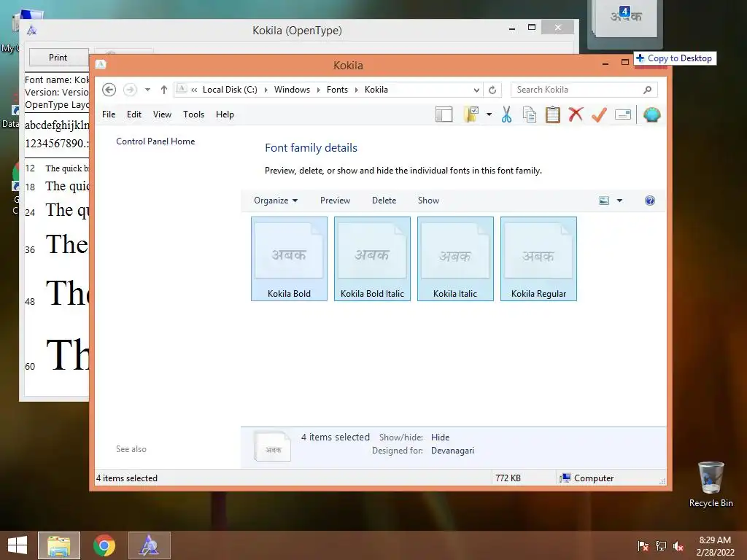The image size is (747, 560).
Task: Click the Forward navigation arrow
Action: [x=130, y=90]
